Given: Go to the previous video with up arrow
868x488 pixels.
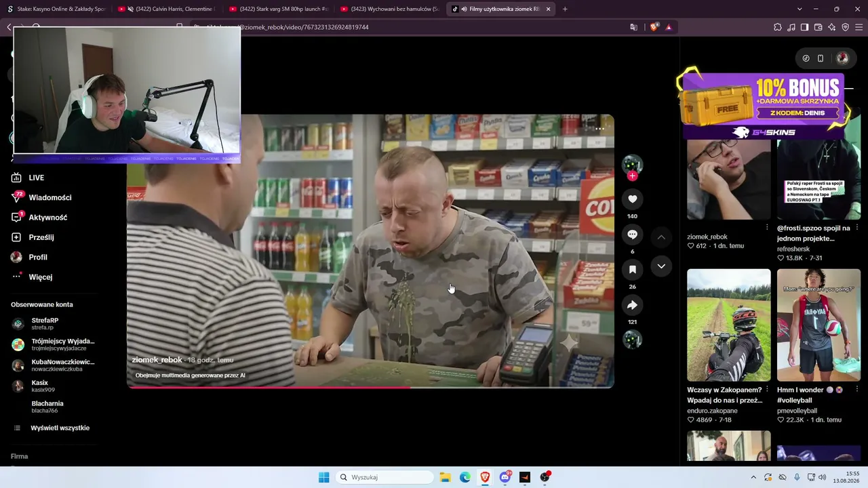Looking at the screenshot, I should click(x=661, y=237).
